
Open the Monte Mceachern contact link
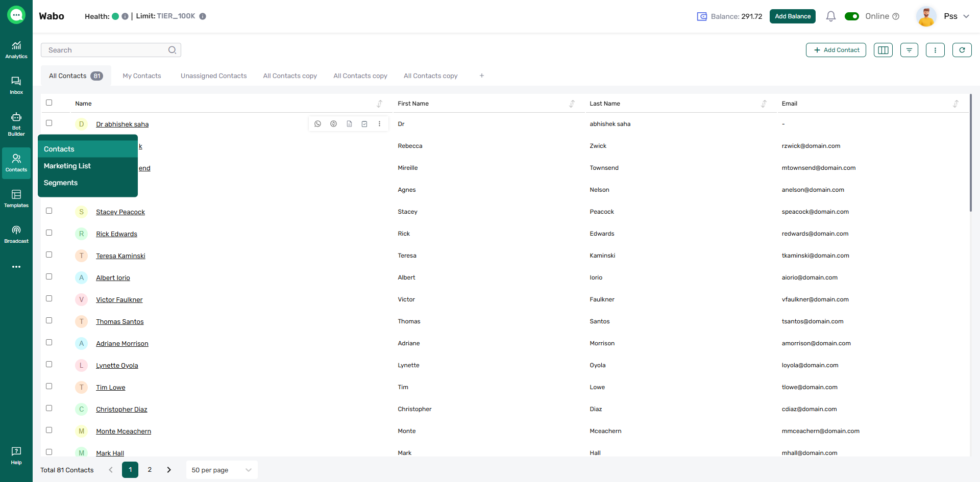[x=124, y=431]
